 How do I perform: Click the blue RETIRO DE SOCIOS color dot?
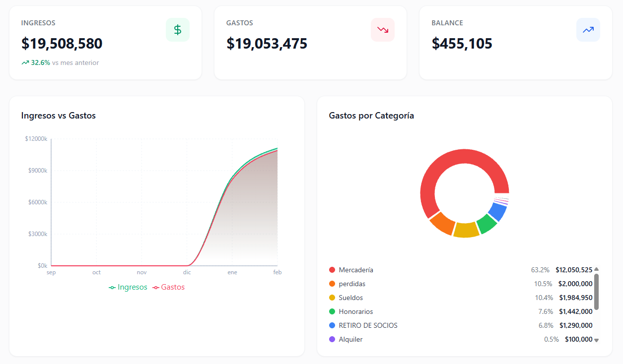pos(332,325)
